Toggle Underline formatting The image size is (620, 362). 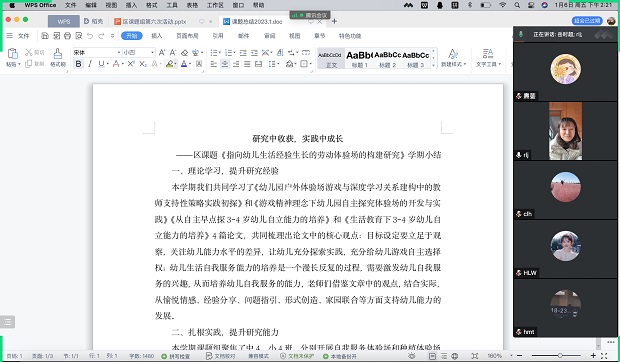pos(101,64)
